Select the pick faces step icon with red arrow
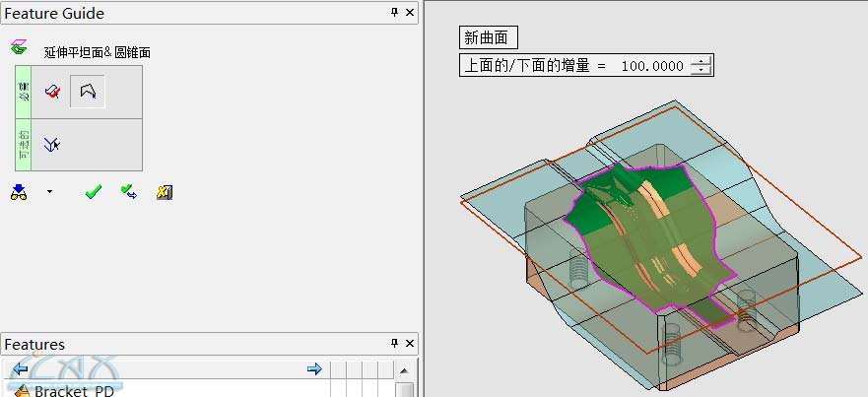The image size is (868, 397). point(52,92)
